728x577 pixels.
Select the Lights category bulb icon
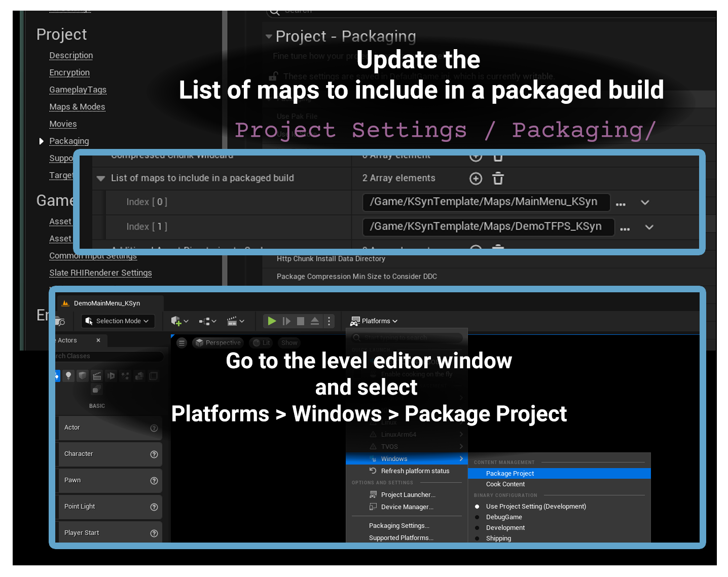(x=68, y=375)
